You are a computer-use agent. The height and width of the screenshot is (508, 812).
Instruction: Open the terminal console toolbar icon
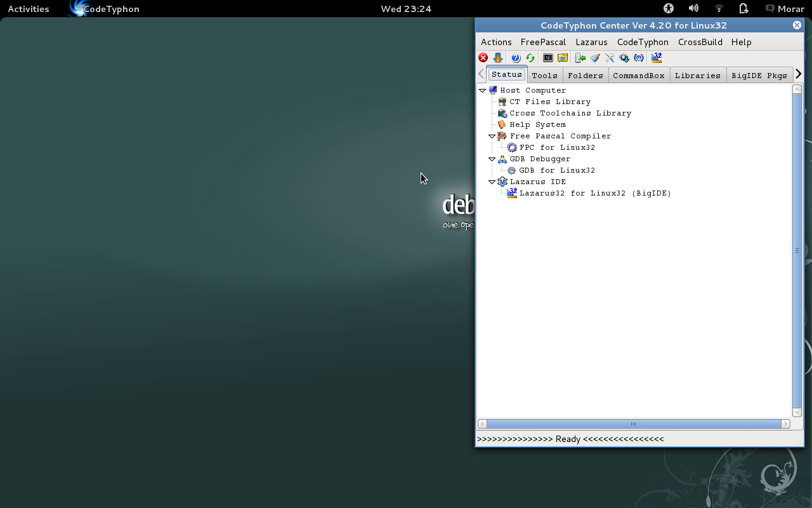548,58
